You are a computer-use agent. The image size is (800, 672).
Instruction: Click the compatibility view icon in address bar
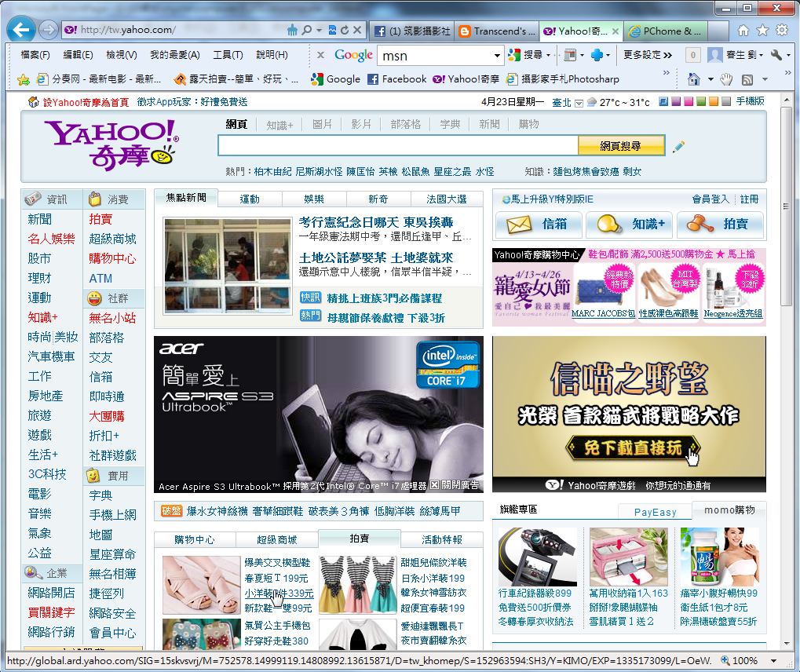tap(332, 30)
